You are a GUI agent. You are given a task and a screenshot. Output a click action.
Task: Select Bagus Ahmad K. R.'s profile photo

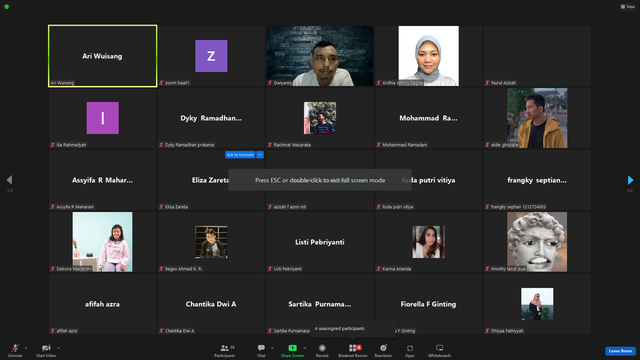tap(211, 242)
